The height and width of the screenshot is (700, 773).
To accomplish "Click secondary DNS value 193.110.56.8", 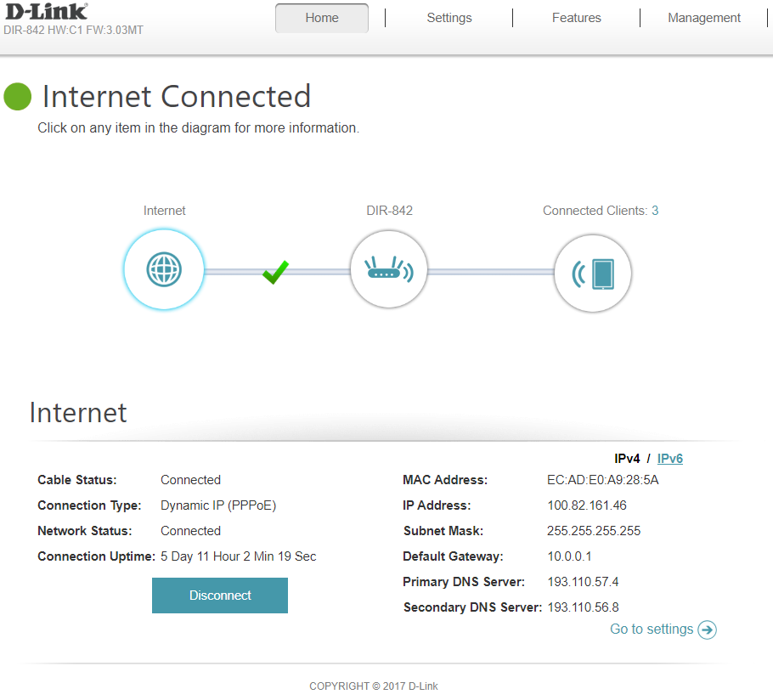I will point(584,607).
